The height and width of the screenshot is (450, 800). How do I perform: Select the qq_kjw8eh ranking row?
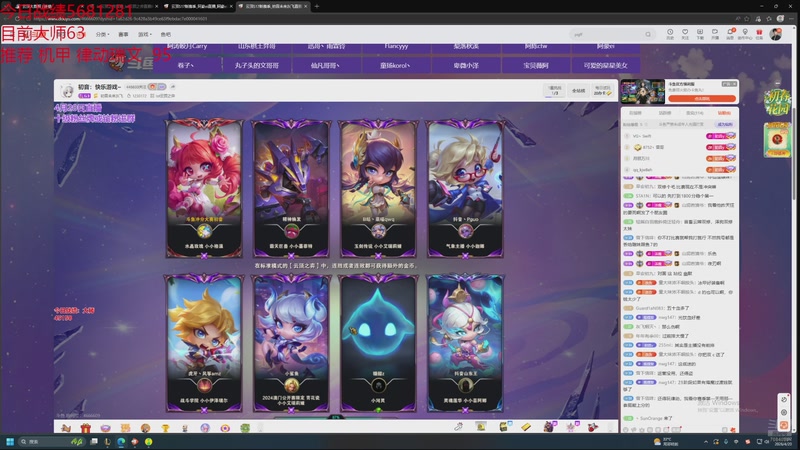(x=680, y=169)
